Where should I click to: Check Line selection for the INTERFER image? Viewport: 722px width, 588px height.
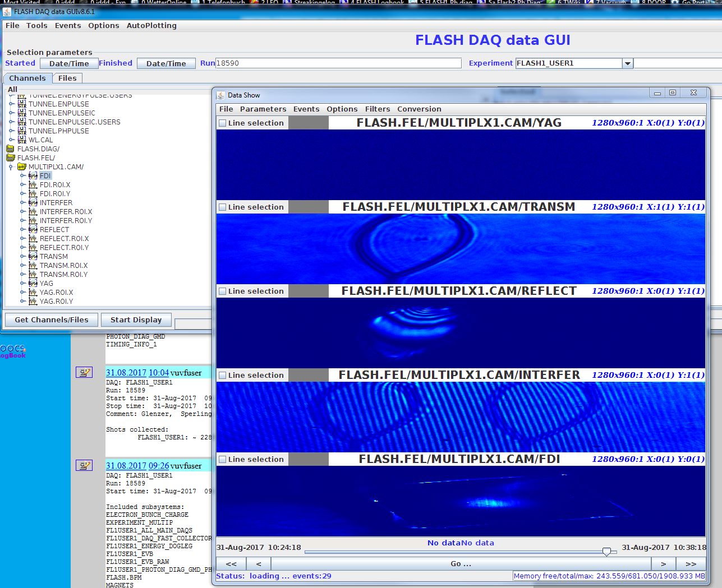pyautogui.click(x=223, y=375)
